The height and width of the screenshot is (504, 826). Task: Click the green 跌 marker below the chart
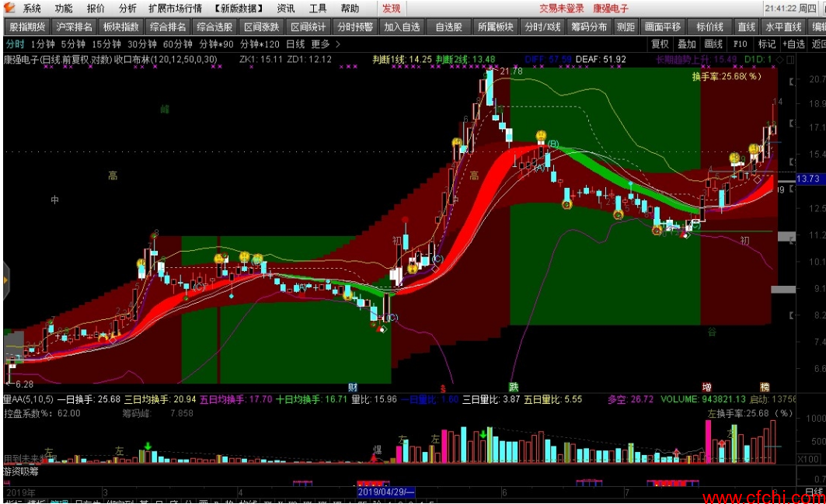pyautogui.click(x=514, y=388)
